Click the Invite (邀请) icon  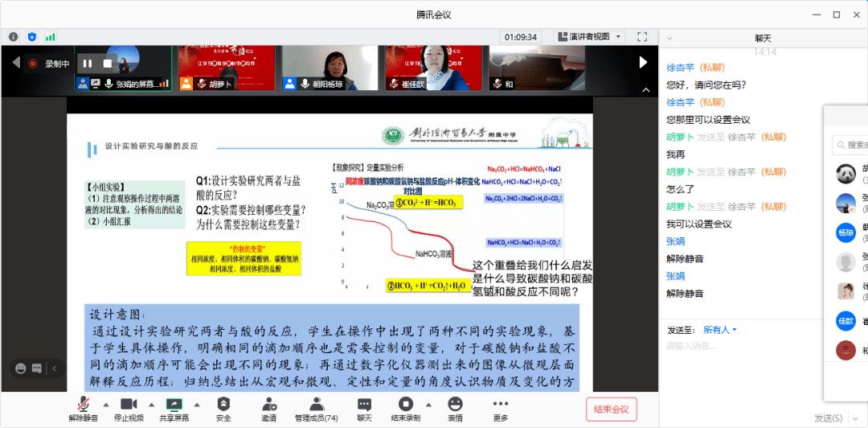pos(269,405)
